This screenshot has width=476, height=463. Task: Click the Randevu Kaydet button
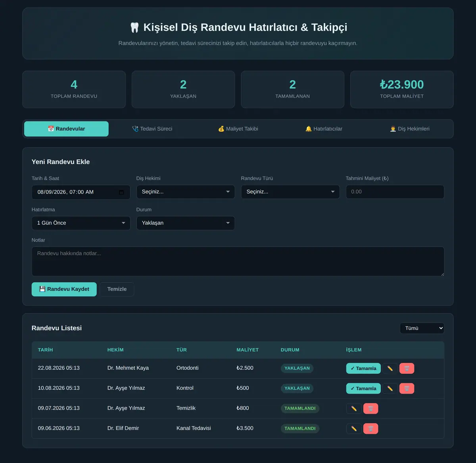64,289
